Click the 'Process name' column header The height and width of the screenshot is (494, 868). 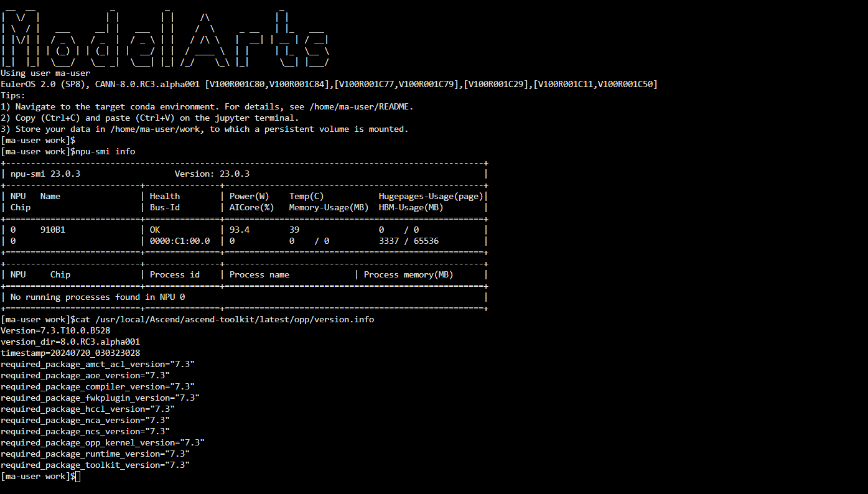point(259,274)
